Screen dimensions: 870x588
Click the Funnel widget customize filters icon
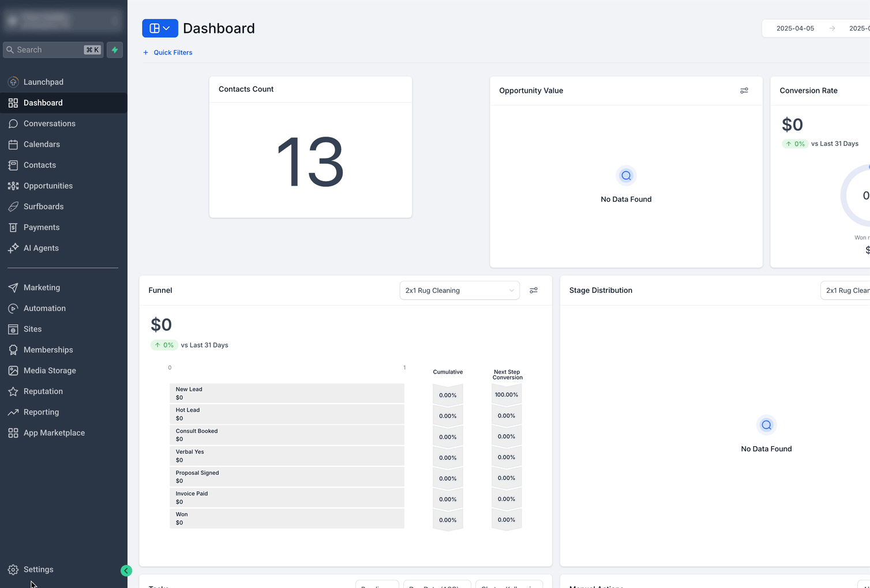[534, 290]
